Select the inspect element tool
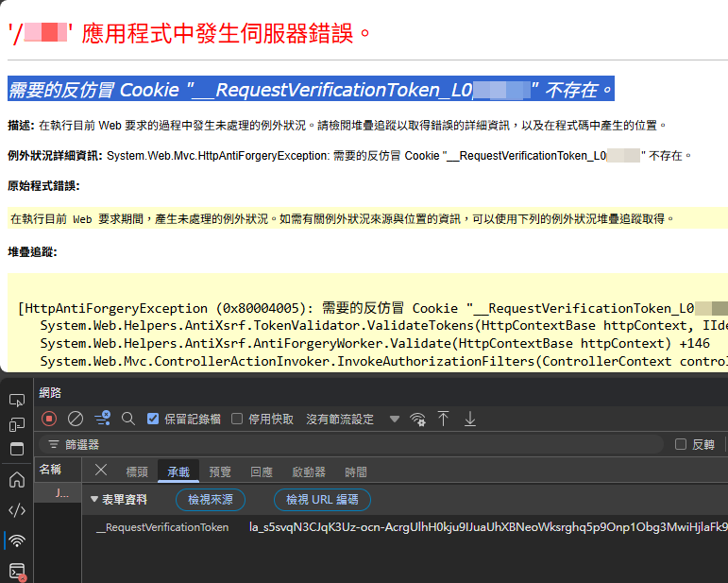This screenshot has height=583, width=728. [x=17, y=401]
